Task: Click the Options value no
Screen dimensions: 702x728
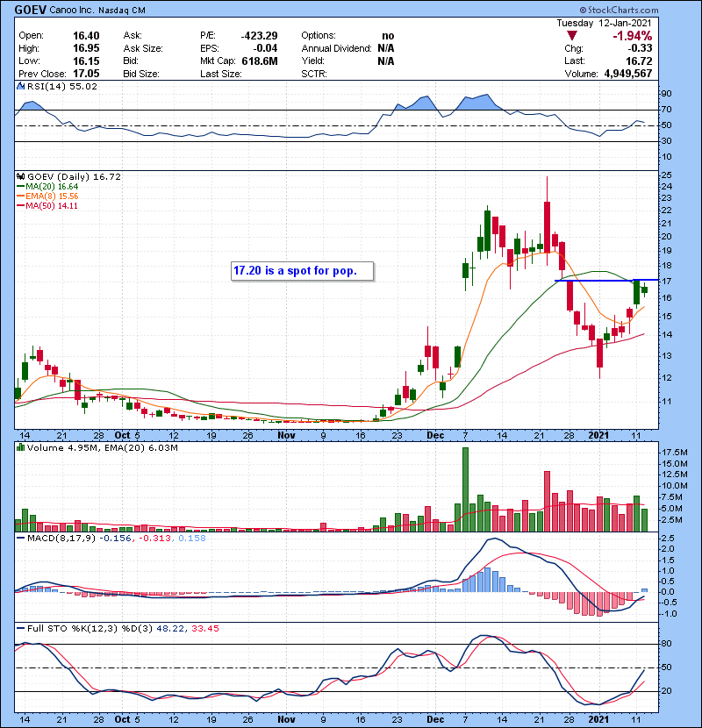Action: tap(388, 36)
